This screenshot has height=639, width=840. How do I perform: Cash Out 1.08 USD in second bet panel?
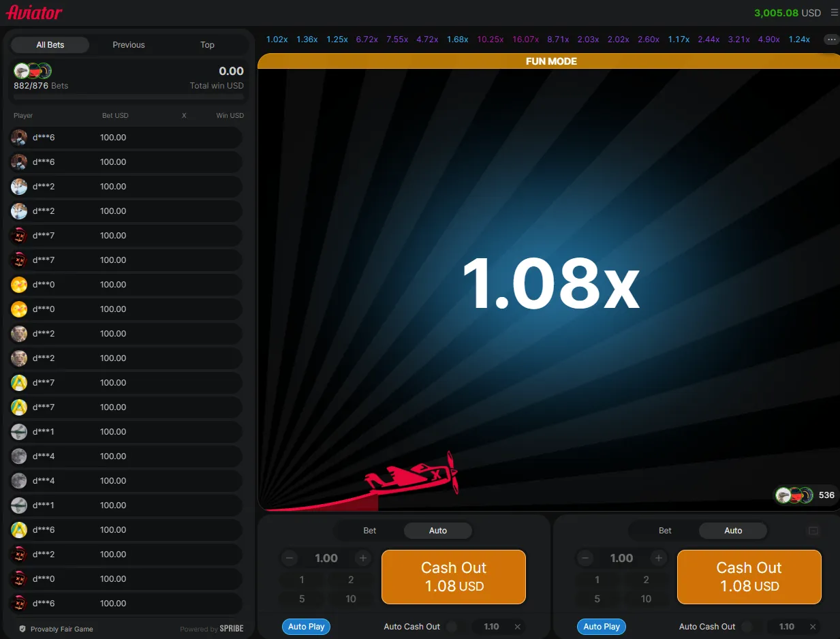coord(749,577)
